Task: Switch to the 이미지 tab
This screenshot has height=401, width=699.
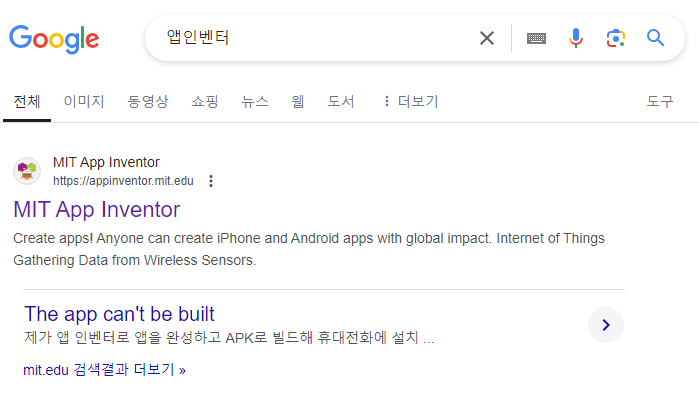Action: coord(83,101)
